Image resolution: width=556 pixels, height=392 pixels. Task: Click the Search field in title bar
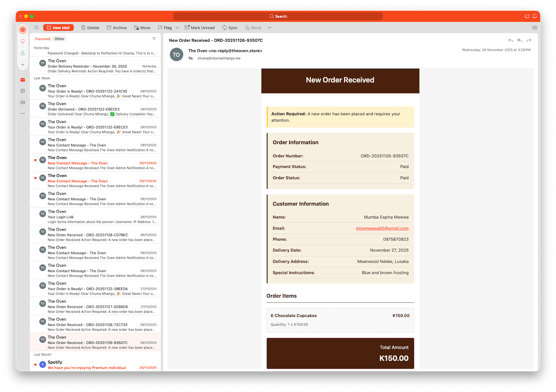[x=278, y=16]
